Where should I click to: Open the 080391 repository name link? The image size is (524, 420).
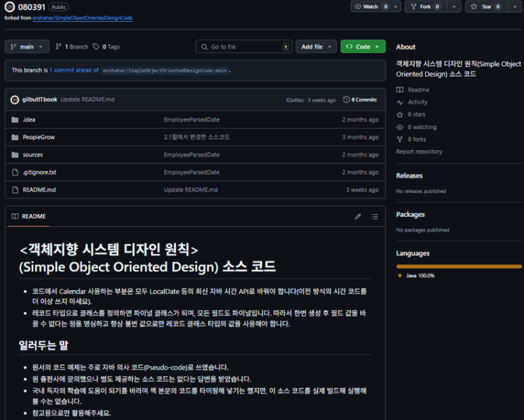(x=31, y=7)
